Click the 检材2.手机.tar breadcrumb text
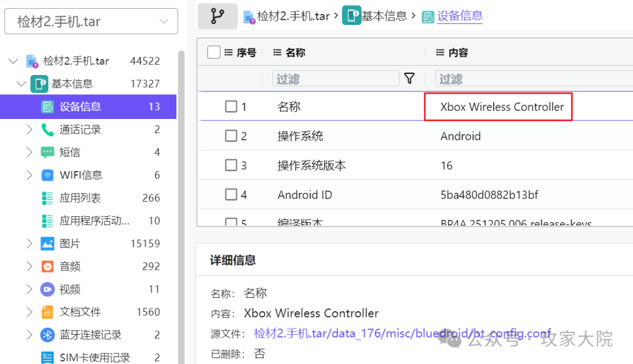 (293, 16)
